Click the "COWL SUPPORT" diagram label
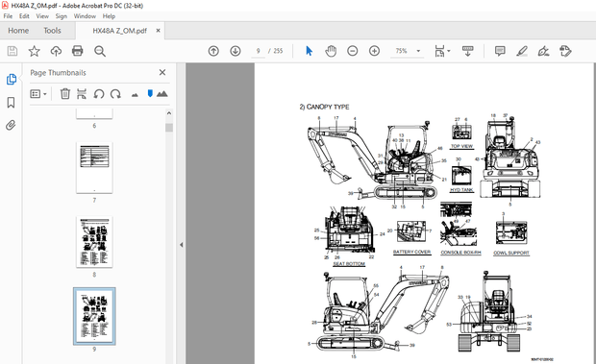596x364 pixels. [x=511, y=253]
